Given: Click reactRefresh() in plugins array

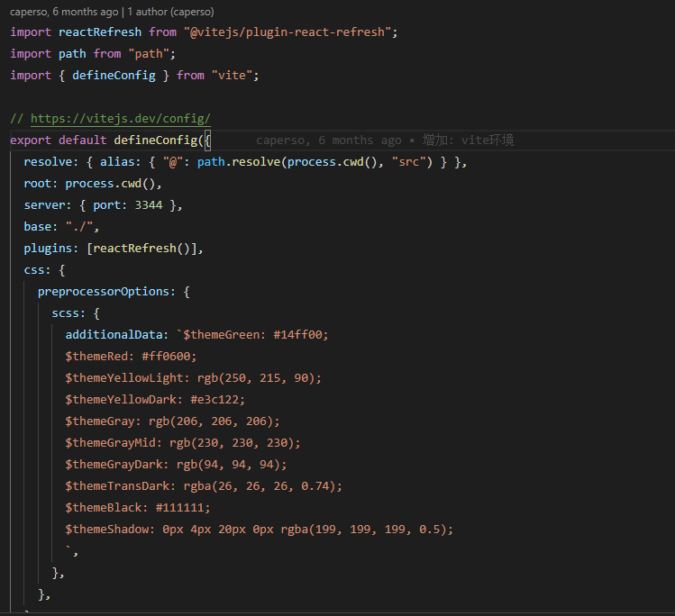Looking at the screenshot, I should coord(141,249).
